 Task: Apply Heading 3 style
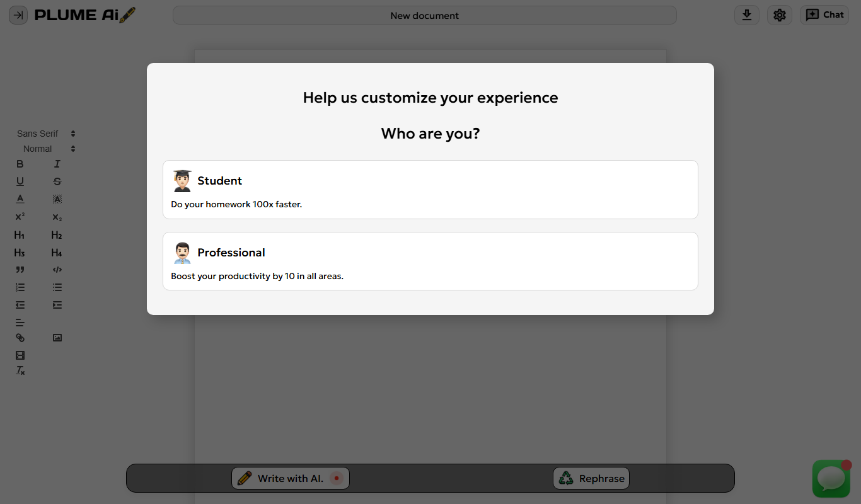point(20,253)
